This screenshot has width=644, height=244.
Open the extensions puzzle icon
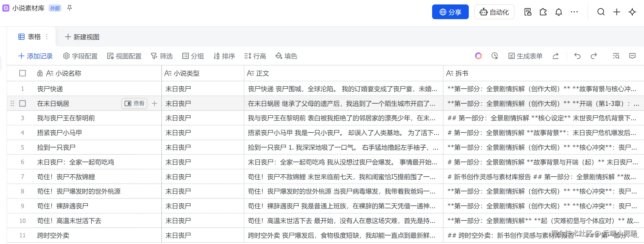click(x=543, y=12)
